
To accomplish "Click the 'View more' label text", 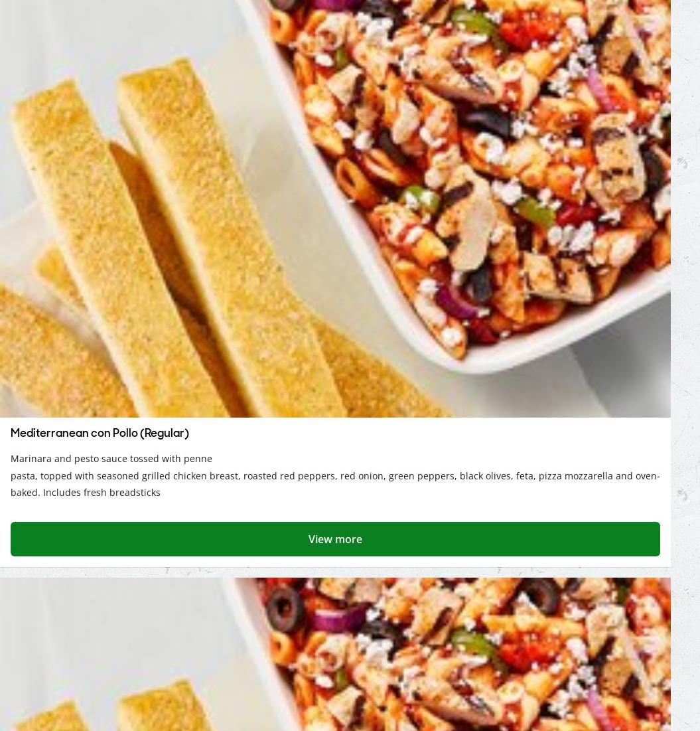I will click(335, 539).
